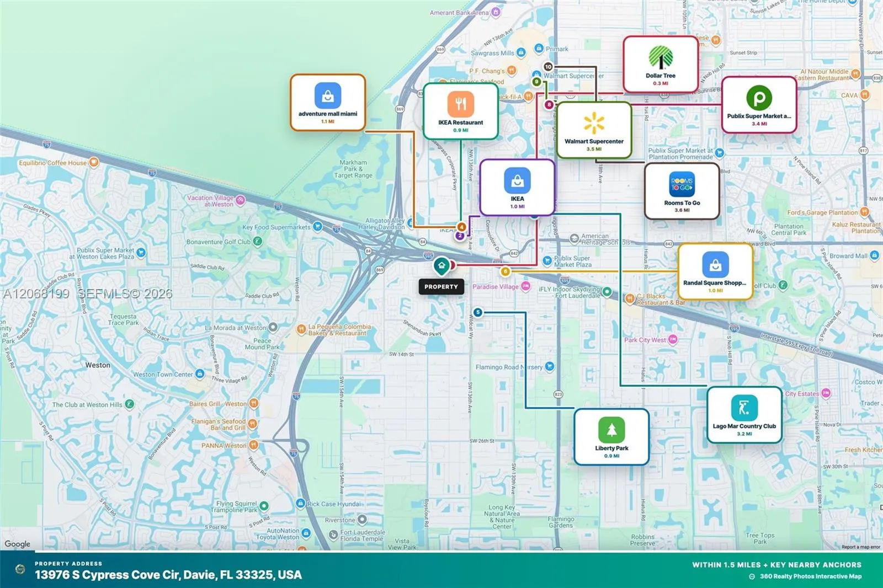
Task: Open the IKEA 1.0 MI card's shopping bag icon
Action: pyautogui.click(x=517, y=180)
